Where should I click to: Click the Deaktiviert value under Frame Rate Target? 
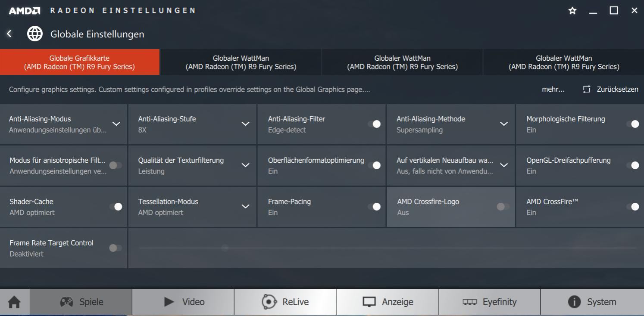[26, 254]
